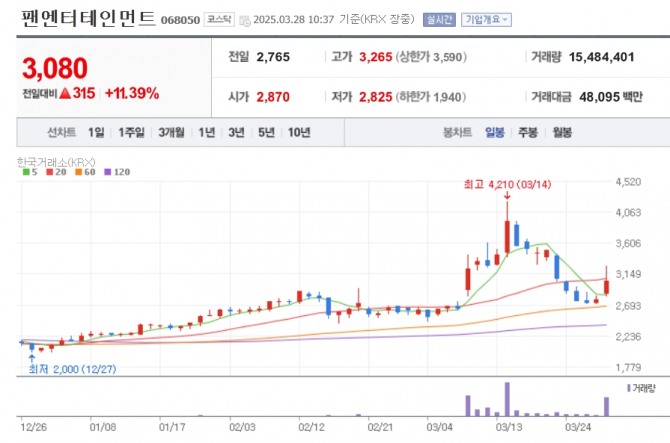
Task: Click the 실시간 real-time button
Action: click(x=438, y=19)
